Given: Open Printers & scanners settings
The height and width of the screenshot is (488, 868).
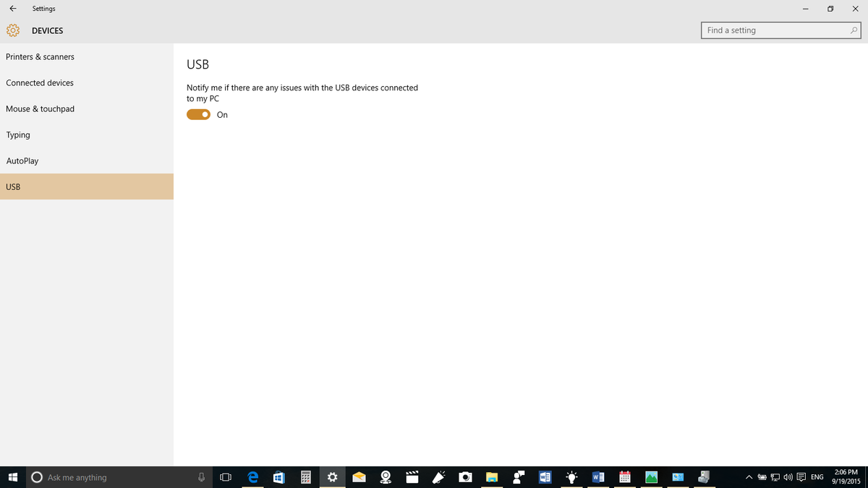Looking at the screenshot, I should pos(40,56).
